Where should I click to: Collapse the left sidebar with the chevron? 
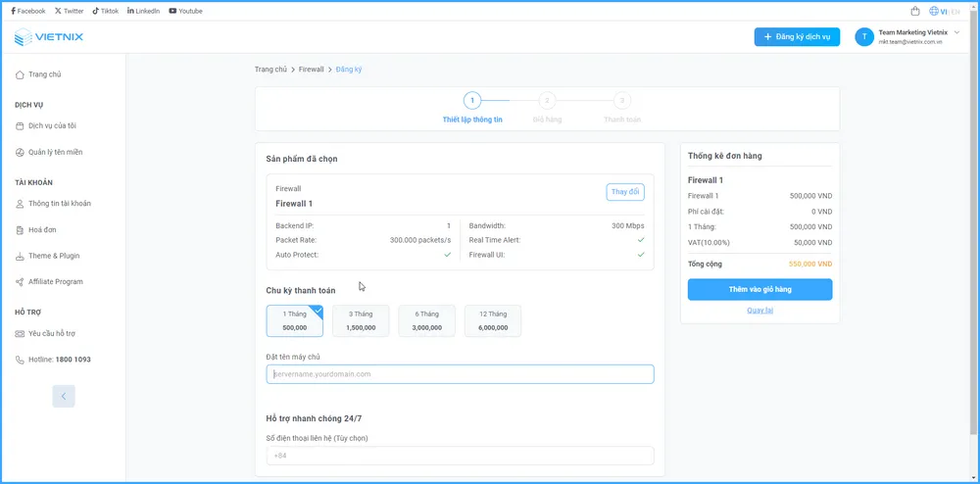click(x=64, y=396)
